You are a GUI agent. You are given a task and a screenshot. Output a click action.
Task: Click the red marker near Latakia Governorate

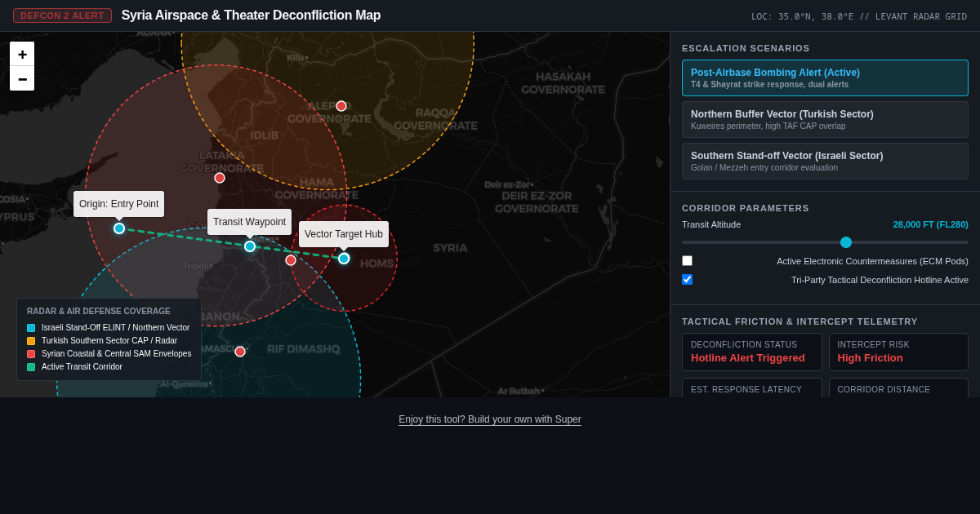(220, 178)
